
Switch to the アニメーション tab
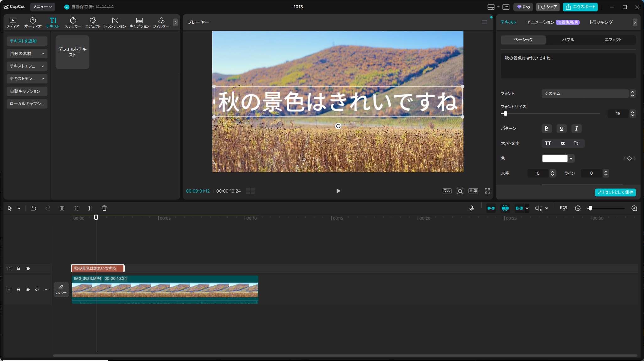tap(540, 22)
